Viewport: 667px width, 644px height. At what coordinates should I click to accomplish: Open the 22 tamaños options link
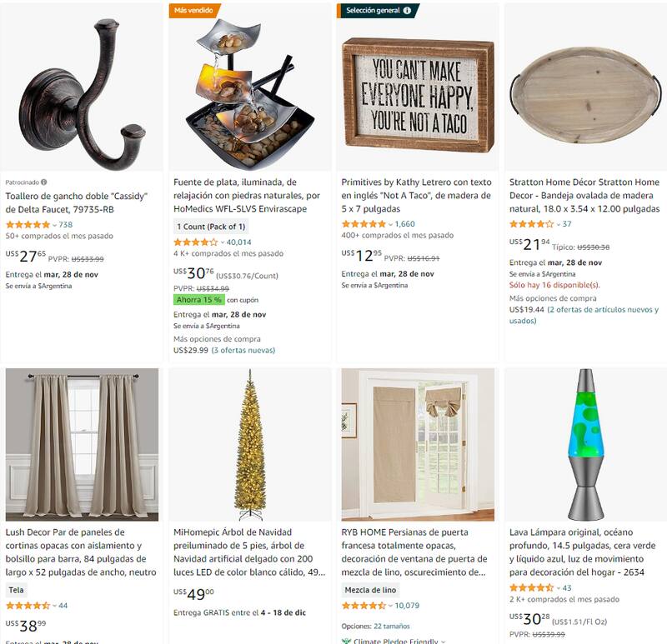coord(392,627)
